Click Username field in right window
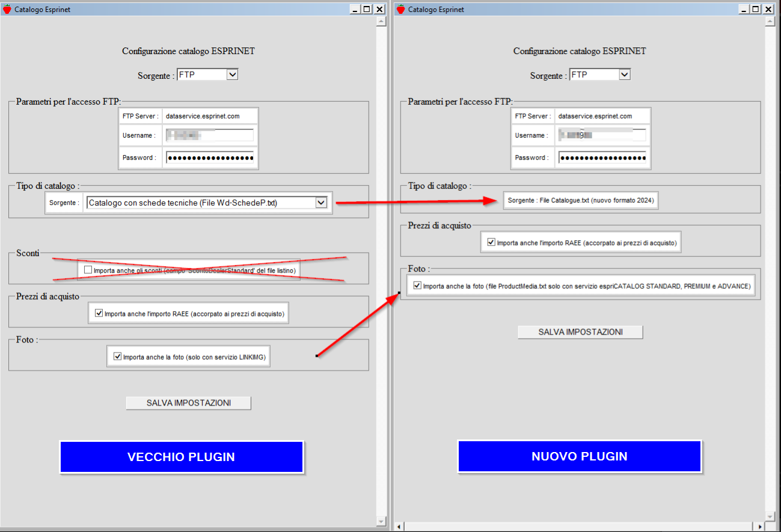The height and width of the screenshot is (532, 781). [x=602, y=135]
